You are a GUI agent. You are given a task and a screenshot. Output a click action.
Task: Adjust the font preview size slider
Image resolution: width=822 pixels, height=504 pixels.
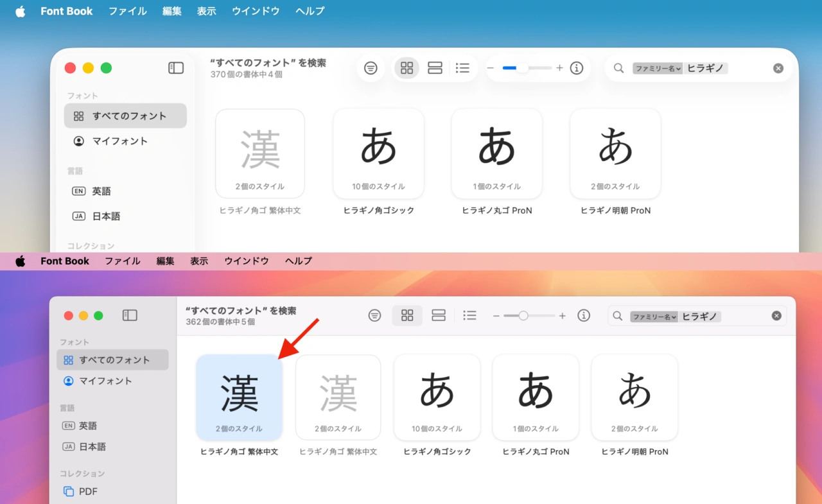pos(523,67)
